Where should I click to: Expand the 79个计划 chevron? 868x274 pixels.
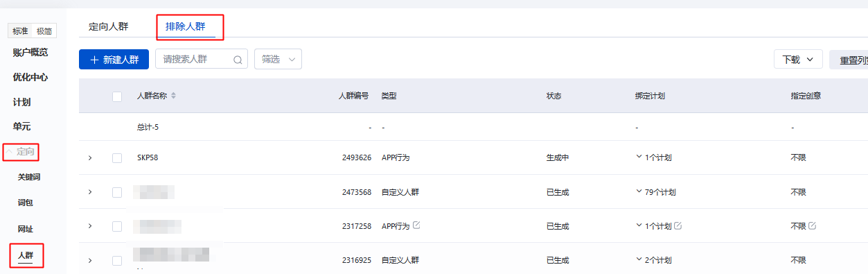coord(639,191)
